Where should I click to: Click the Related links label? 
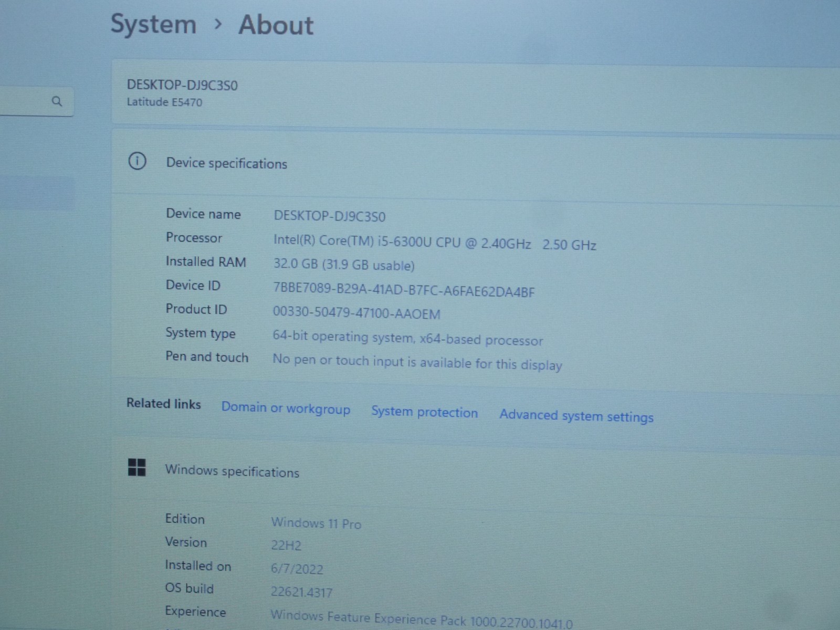click(x=164, y=403)
